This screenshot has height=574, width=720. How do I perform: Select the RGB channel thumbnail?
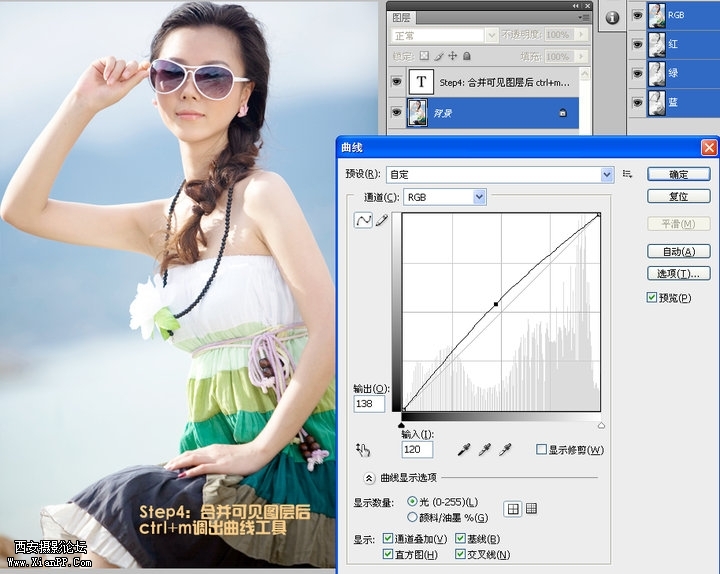tap(657, 15)
